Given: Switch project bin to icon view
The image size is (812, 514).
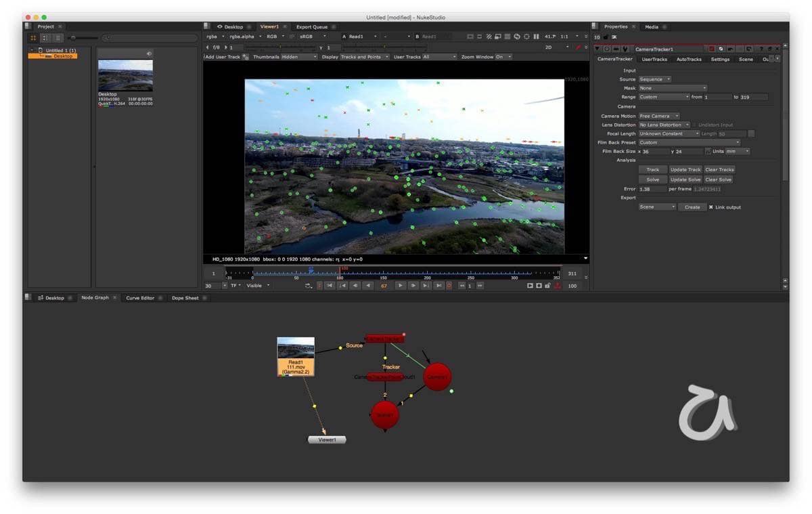Looking at the screenshot, I should click(33, 38).
